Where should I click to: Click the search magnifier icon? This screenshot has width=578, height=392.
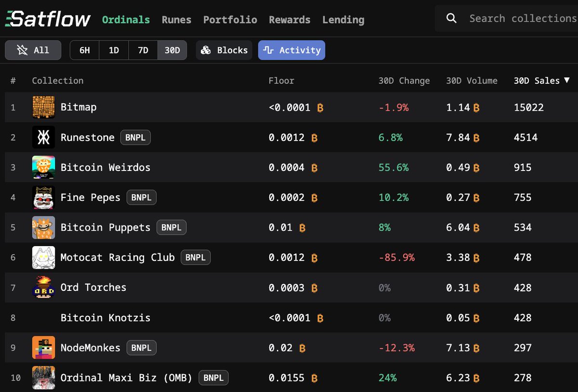[451, 18]
